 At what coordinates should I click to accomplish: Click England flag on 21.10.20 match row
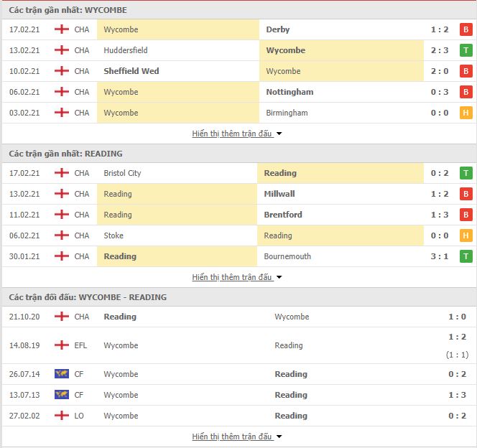[62, 317]
